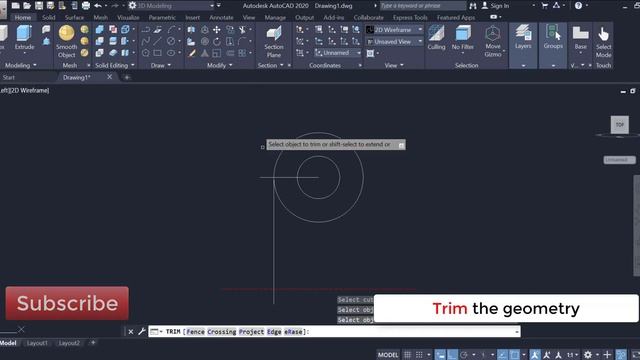Open the 2D Wireframe visual style dropdown
The image size is (640, 360).
[394, 30]
